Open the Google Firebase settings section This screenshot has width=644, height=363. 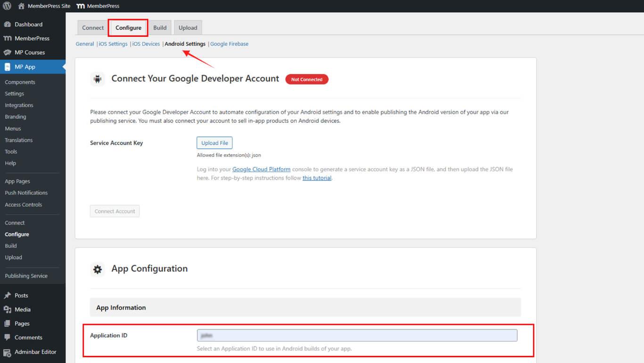229,43
